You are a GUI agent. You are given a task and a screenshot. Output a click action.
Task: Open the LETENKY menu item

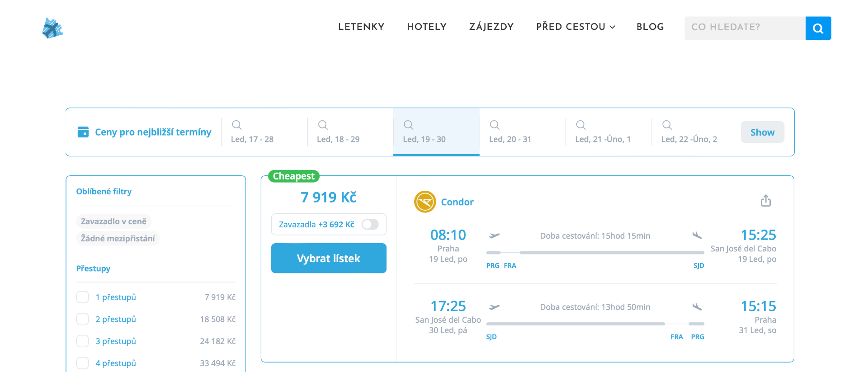click(x=361, y=27)
